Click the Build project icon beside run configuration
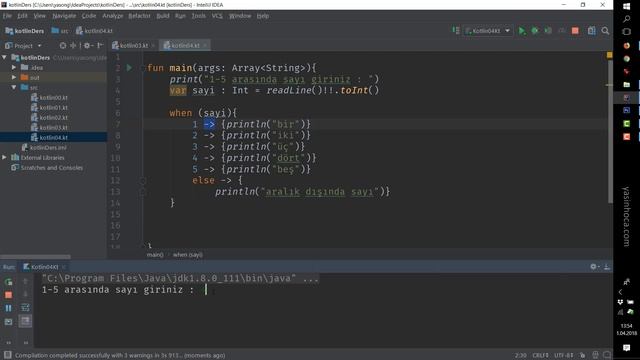The width and height of the screenshot is (640, 360). click(456, 31)
